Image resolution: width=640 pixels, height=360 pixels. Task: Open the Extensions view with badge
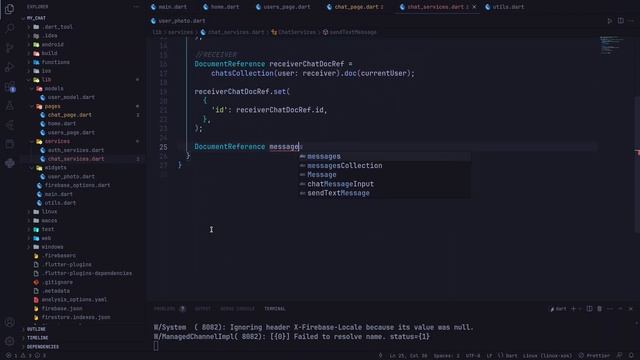(x=9, y=86)
